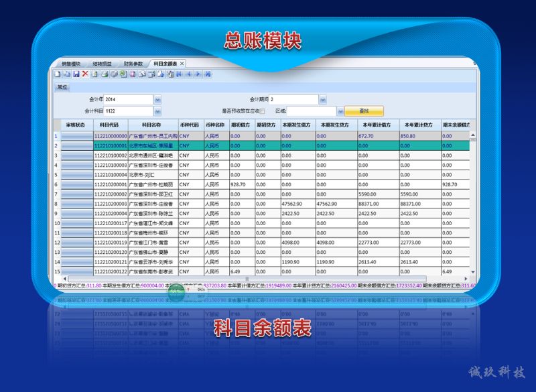
Task: Open the 会计年 dropdown arrow
Action: [x=157, y=100]
